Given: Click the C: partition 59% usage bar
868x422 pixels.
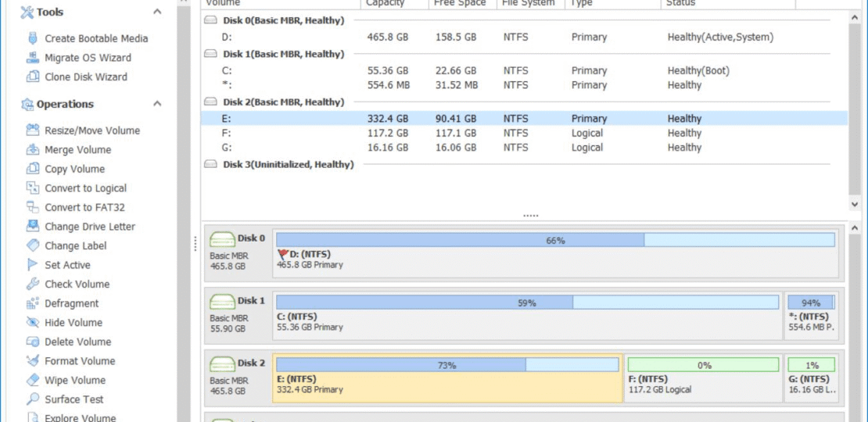Looking at the screenshot, I should [527, 302].
